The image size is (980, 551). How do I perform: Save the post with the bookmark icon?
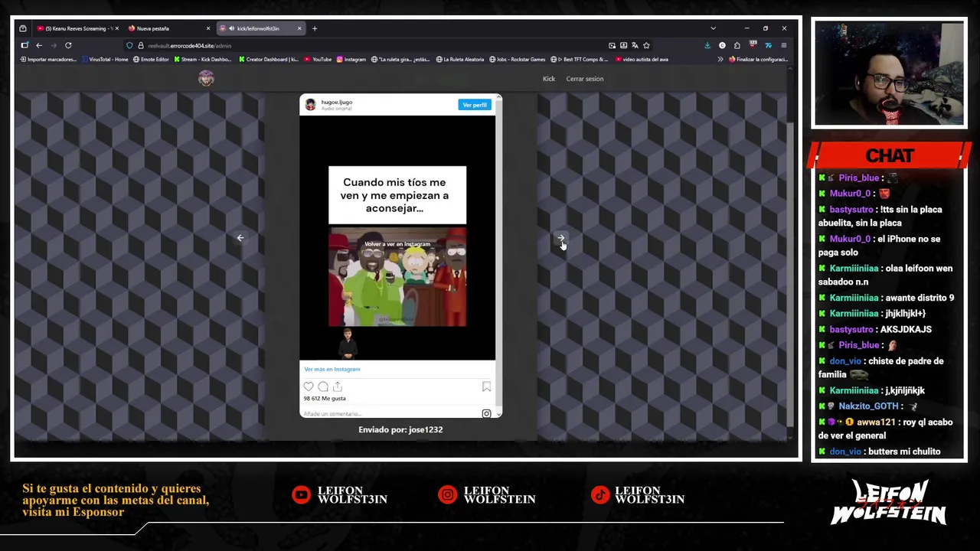tap(486, 387)
